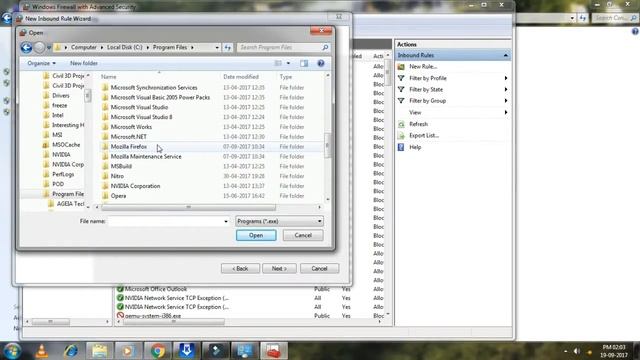640x360 pixels.
Task: Click Local Disk (C:) in the breadcrumb
Action: [124, 47]
